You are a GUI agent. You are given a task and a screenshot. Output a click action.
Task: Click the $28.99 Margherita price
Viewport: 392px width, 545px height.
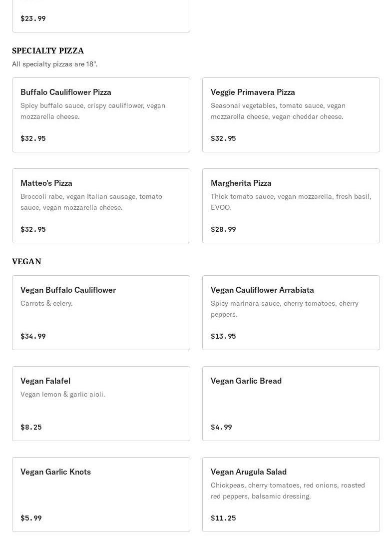(223, 229)
